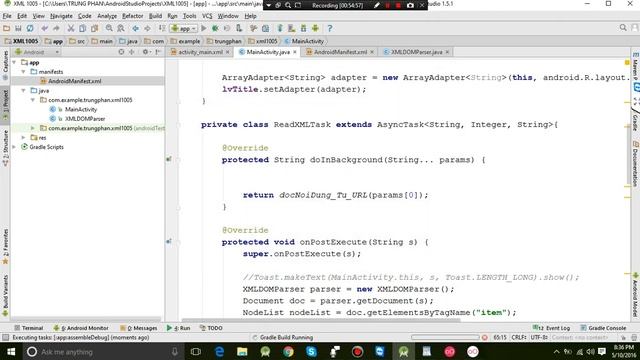Click the Copy toolbar icon
640x360 pixels.
(x=82, y=28)
